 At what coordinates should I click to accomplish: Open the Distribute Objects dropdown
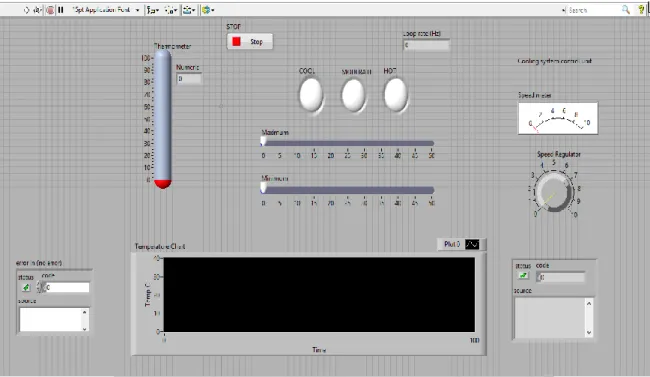171,10
